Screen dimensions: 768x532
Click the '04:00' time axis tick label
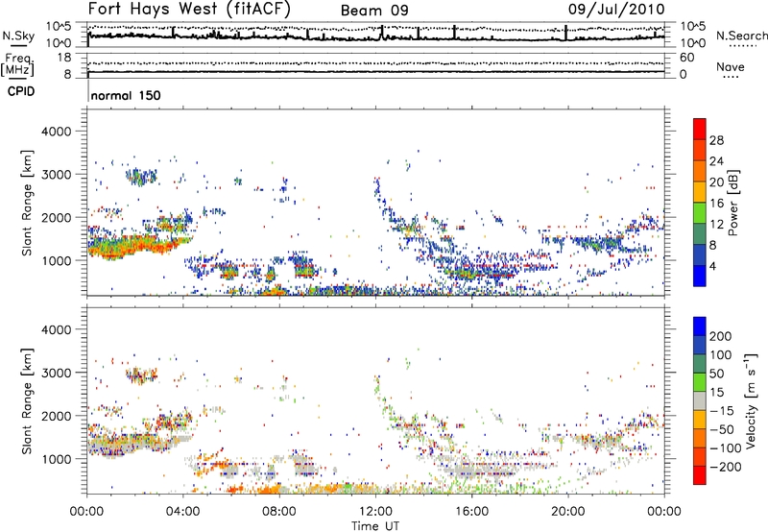click(x=183, y=512)
